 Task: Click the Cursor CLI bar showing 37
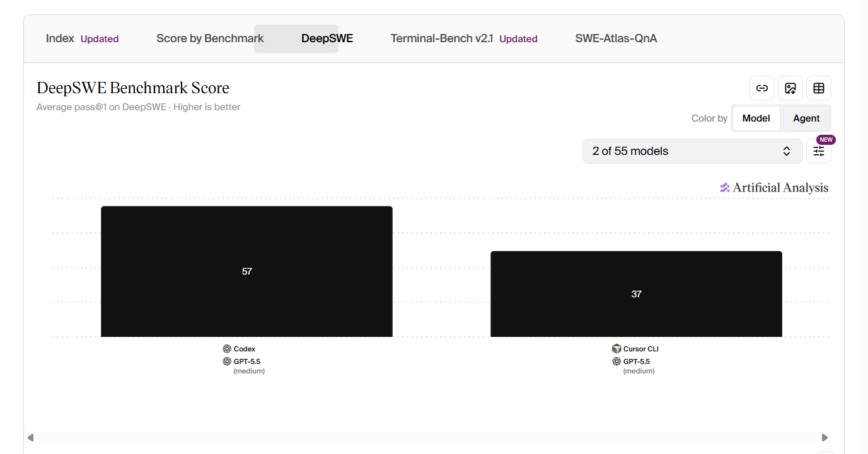coord(636,294)
